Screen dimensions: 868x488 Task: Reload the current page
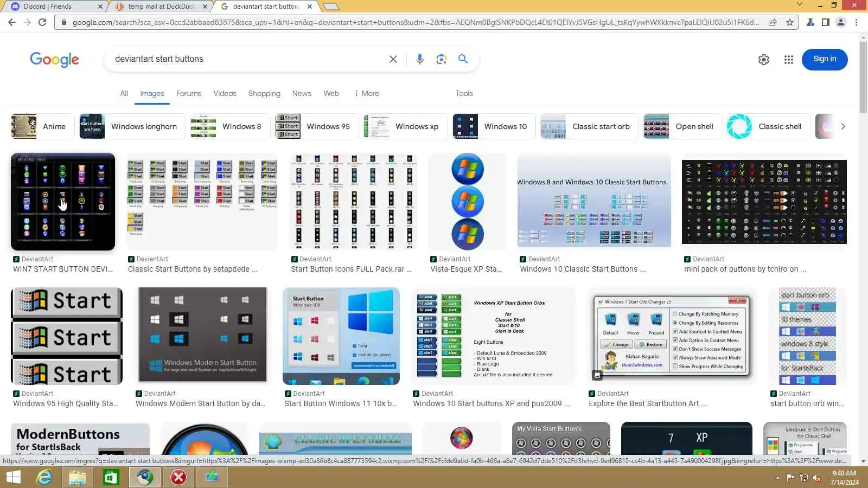click(42, 22)
